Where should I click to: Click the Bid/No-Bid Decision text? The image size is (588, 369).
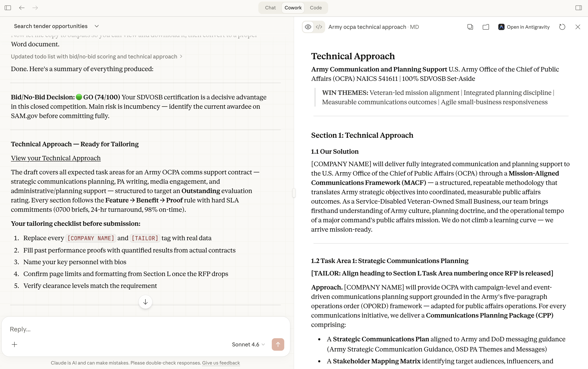pyautogui.click(x=43, y=97)
